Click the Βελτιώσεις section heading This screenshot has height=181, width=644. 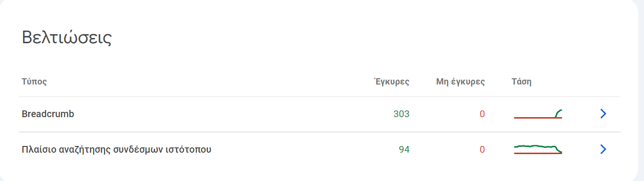[x=67, y=38]
